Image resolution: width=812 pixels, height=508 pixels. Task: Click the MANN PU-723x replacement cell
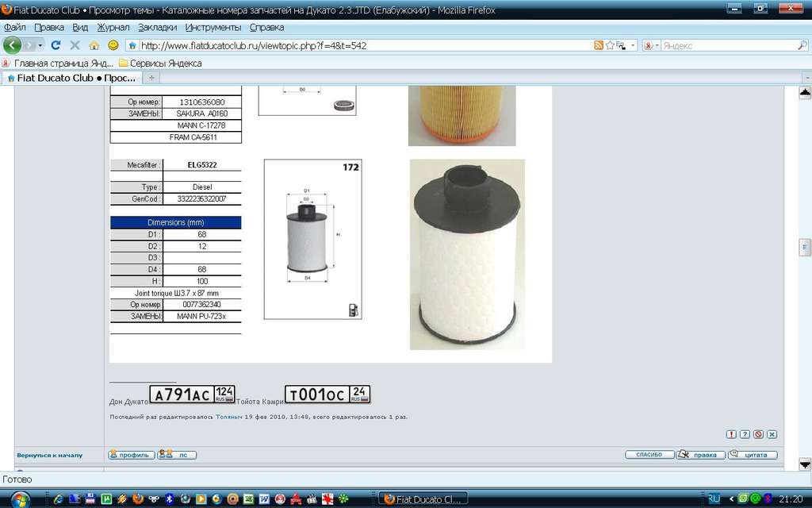(202, 316)
